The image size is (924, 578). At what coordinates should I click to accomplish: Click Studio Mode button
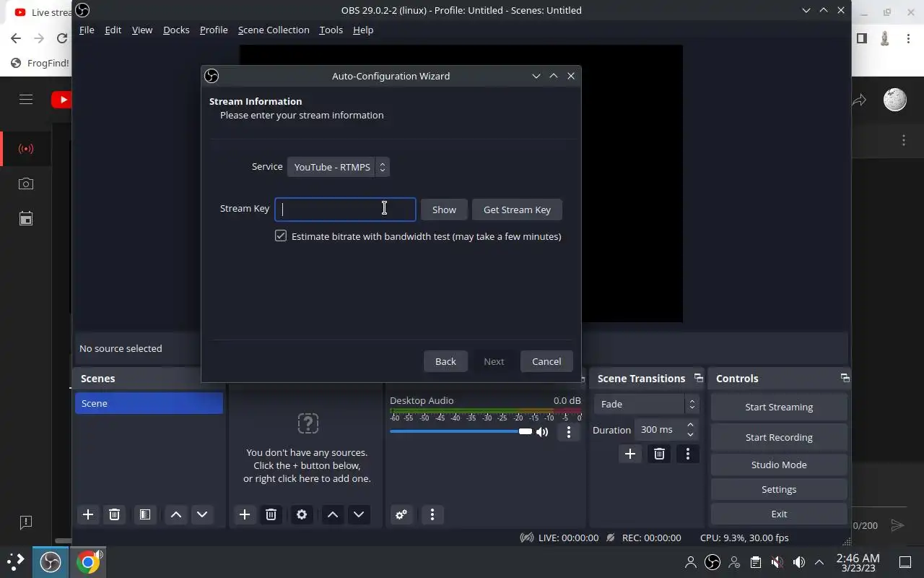(x=779, y=465)
